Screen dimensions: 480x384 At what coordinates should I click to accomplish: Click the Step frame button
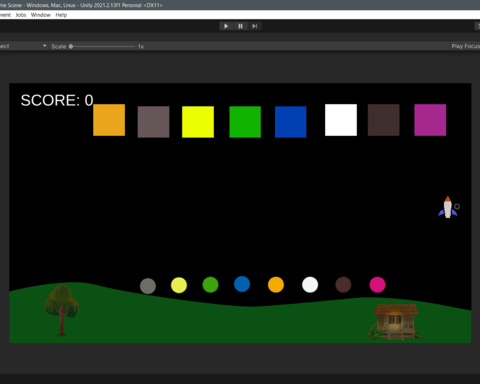pyautogui.click(x=254, y=26)
